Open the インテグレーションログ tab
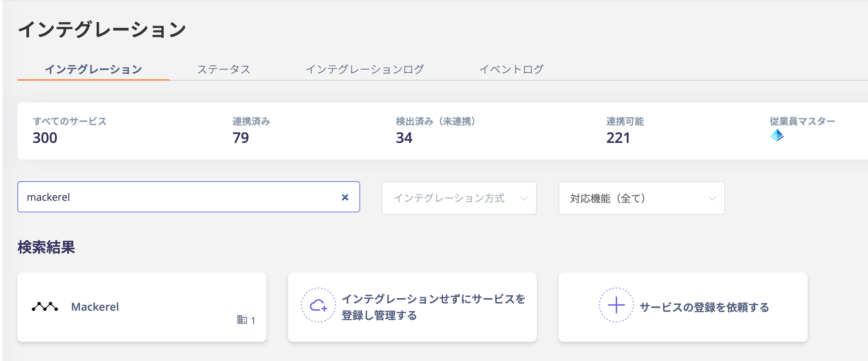The width and height of the screenshot is (868, 361). [x=365, y=69]
